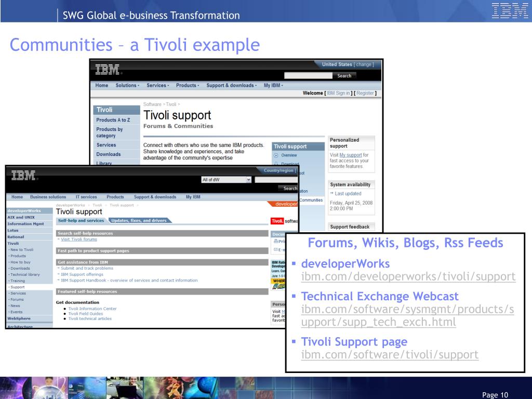Click Home in the developerWorks window's nav bar
The height and width of the screenshot is (399, 532).
pyautogui.click(x=17, y=197)
